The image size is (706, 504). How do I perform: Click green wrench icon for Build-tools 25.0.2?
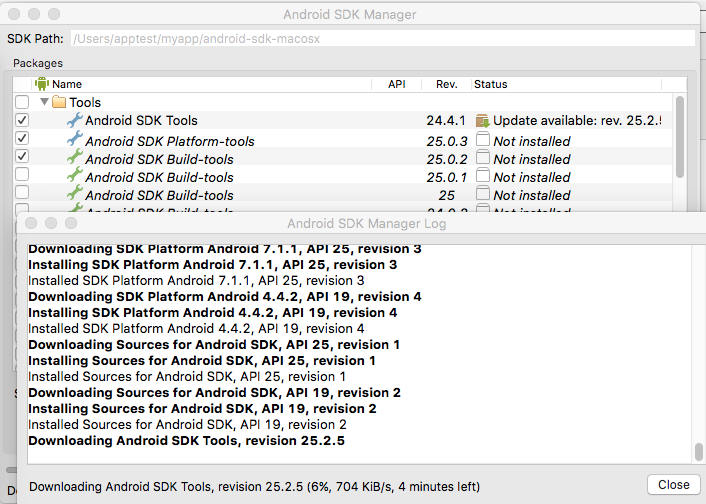pos(75,156)
